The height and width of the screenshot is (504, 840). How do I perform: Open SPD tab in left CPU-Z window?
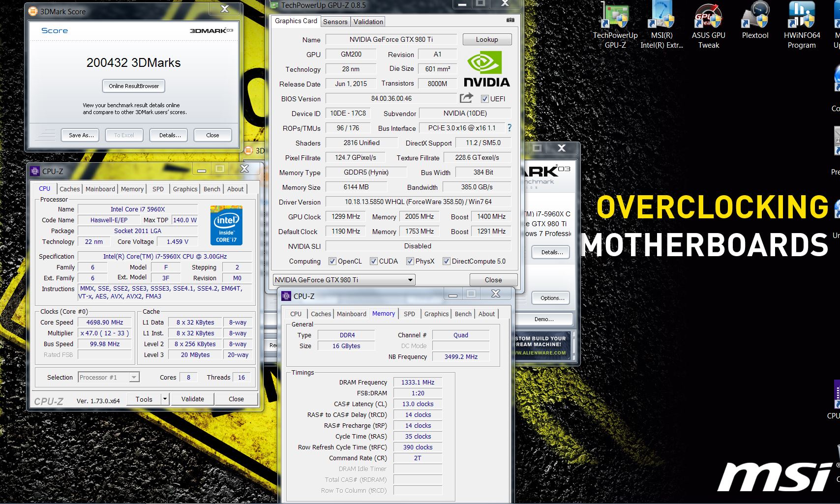click(158, 189)
